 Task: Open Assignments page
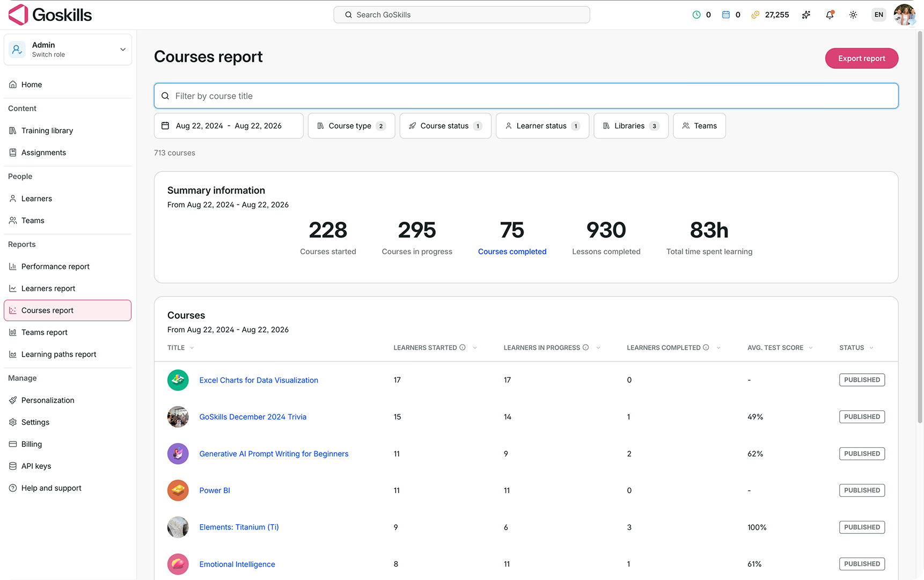[x=68, y=153]
